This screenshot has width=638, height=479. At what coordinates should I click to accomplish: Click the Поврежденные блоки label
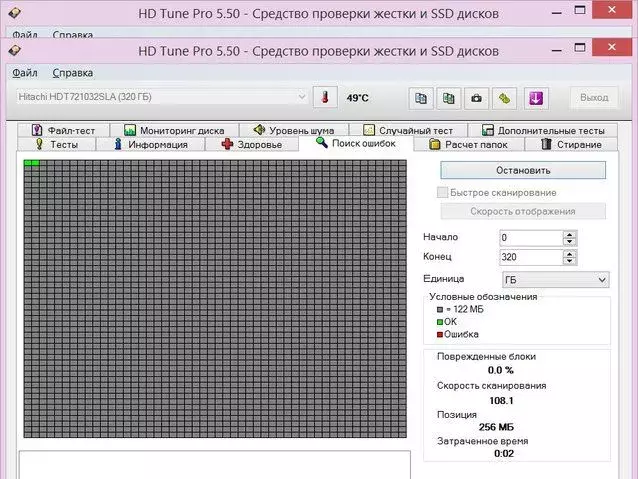coord(486,357)
